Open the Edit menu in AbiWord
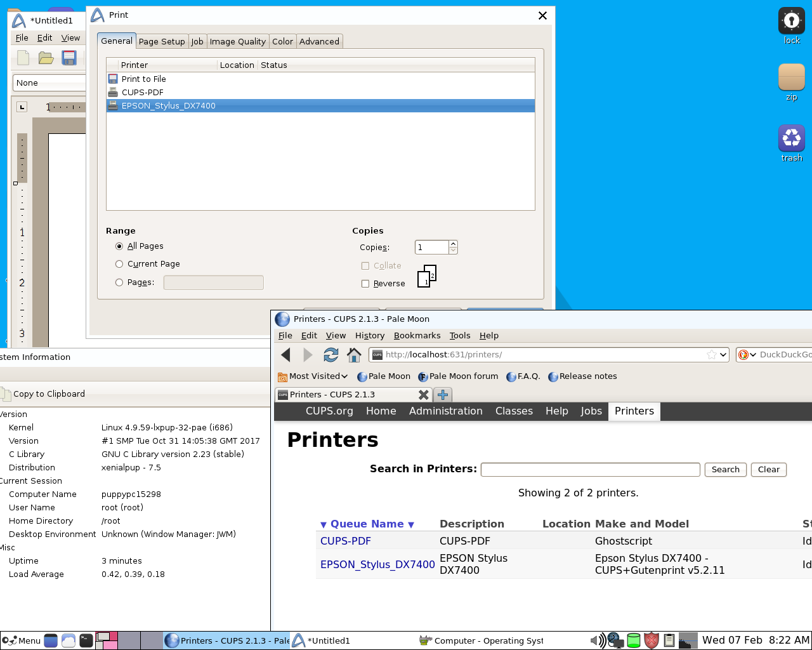The image size is (812, 650). coord(44,38)
